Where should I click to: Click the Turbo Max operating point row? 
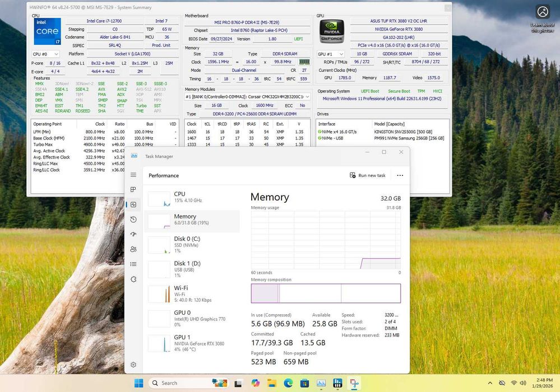[104, 144]
